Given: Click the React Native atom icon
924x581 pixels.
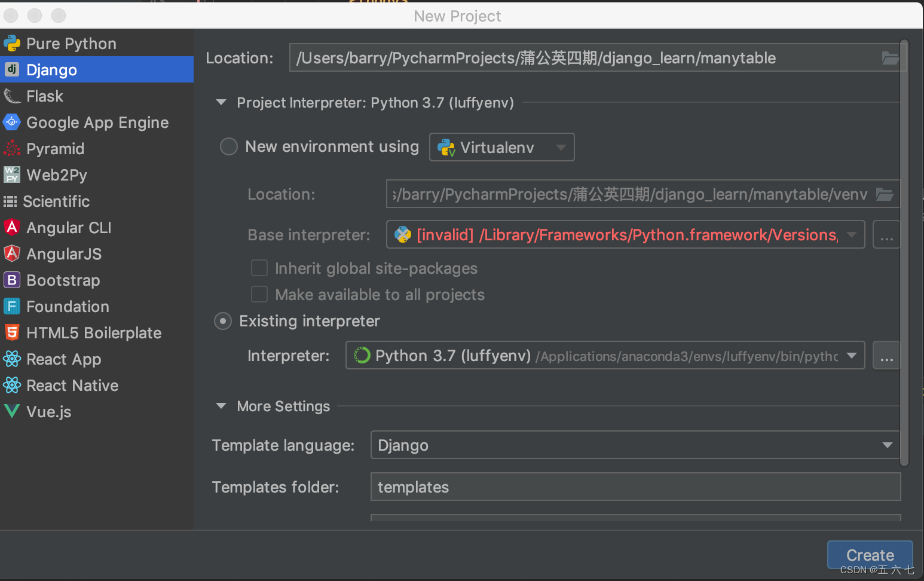Looking at the screenshot, I should pos(12,385).
